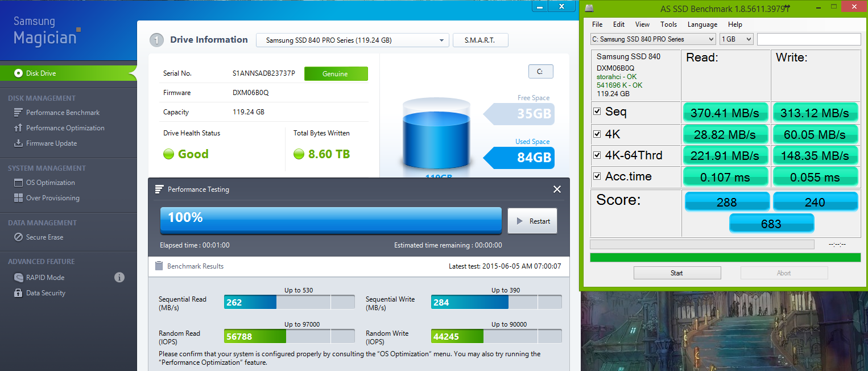868x371 pixels.
Task: Click the Good drive health status
Action: coord(193,154)
